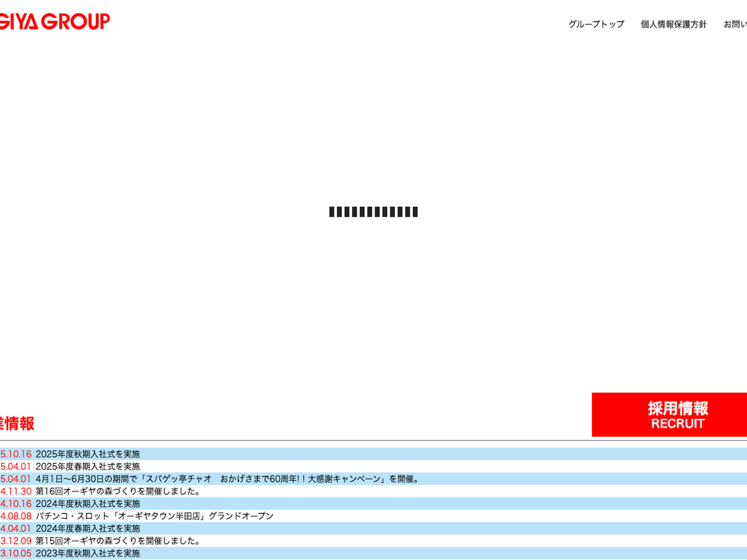Open the 2024年度春期入社式を実施 news item
The height and width of the screenshot is (560, 747).
click(x=88, y=529)
